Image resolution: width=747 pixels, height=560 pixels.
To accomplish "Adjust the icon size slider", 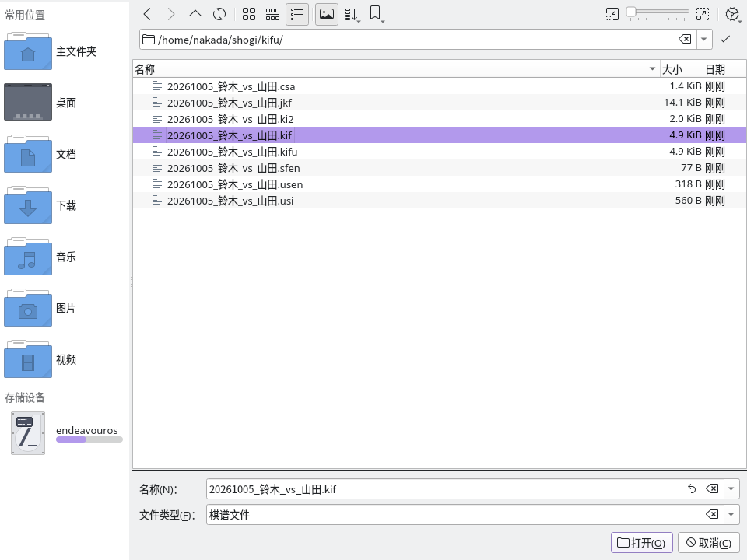I will 658,13.
